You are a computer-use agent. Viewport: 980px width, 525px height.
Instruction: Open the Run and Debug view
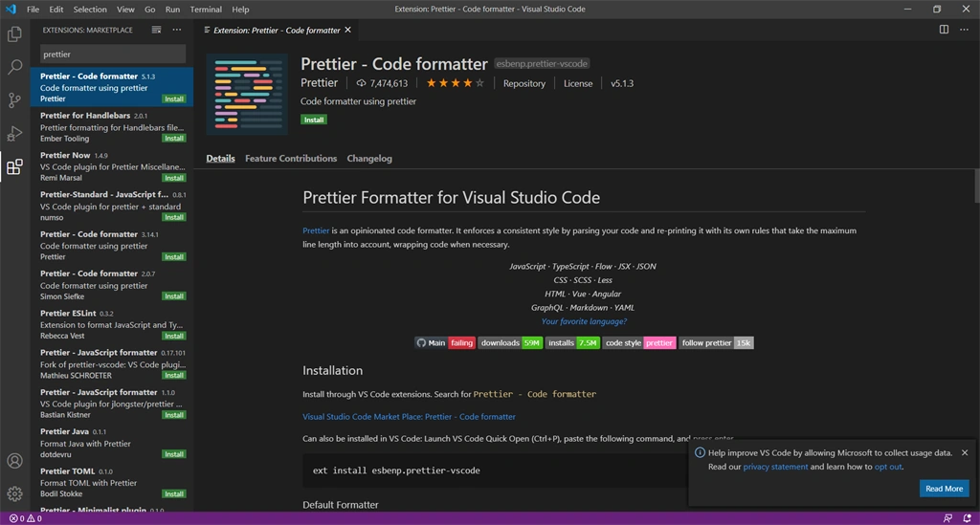(x=14, y=133)
